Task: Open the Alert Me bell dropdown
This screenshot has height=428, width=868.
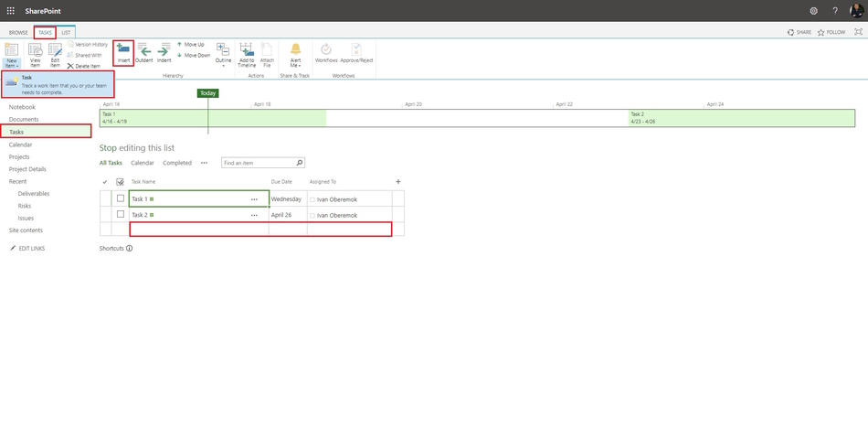Action: click(x=296, y=56)
